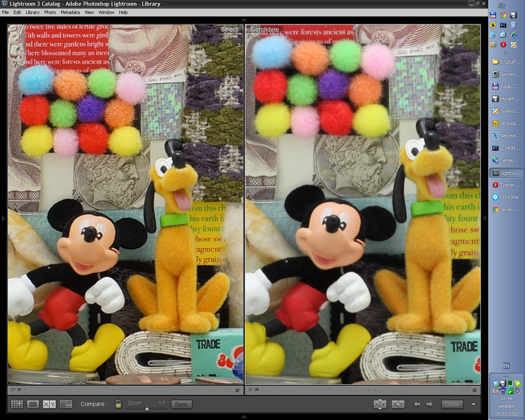Launch Total Commander floppy icon in quick launch
This screenshot has height=420, width=525.
tap(493, 15)
